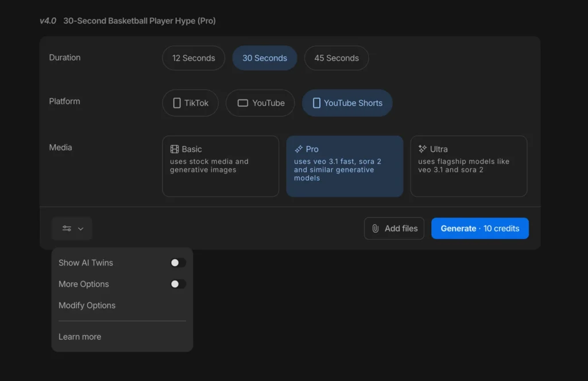Select the Basic media tier card
The height and width of the screenshot is (381, 588).
pos(220,166)
